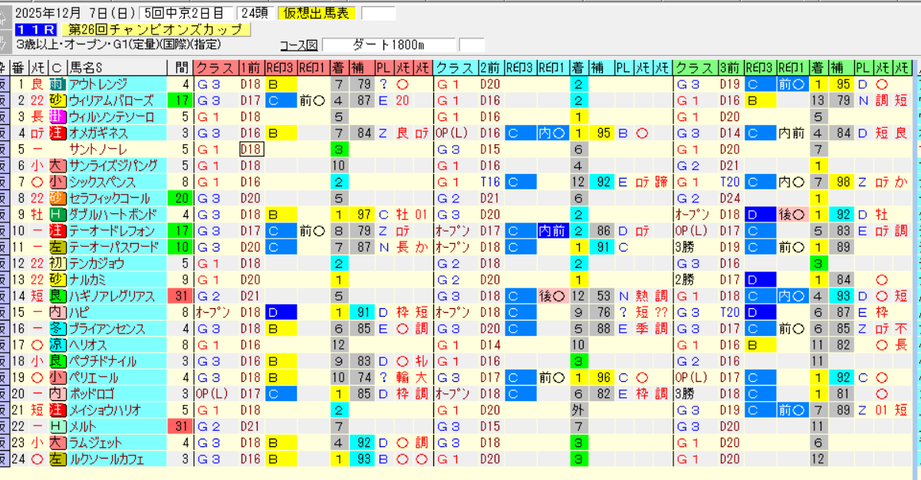Click the green finish cell 3 for サントノーレ
The height and width of the screenshot is (480, 921).
(338, 149)
